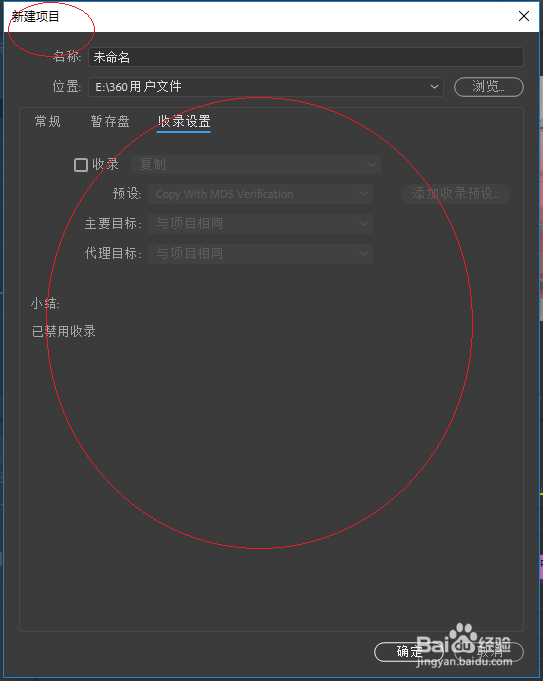Switch to the 常规 tab
The width and height of the screenshot is (543, 681).
(x=48, y=121)
